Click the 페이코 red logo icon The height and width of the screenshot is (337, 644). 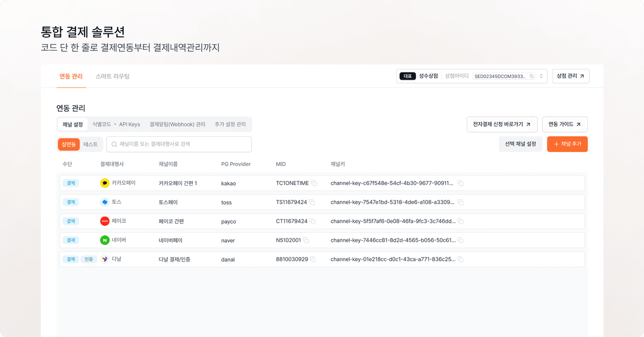(x=105, y=221)
